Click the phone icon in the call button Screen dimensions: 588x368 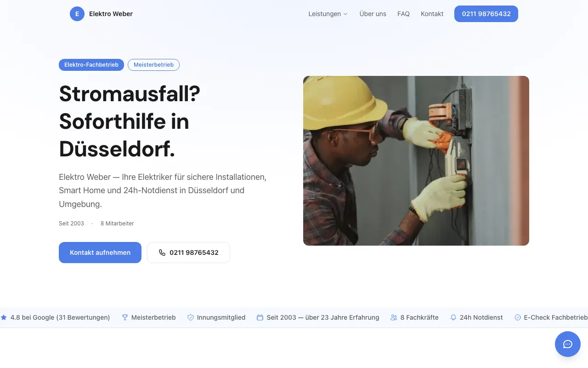click(162, 252)
